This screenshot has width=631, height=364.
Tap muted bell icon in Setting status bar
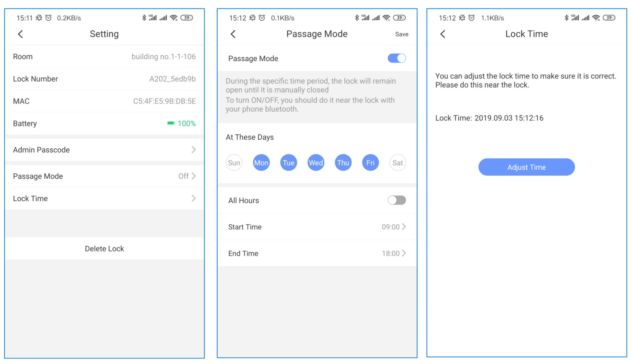pos(39,18)
